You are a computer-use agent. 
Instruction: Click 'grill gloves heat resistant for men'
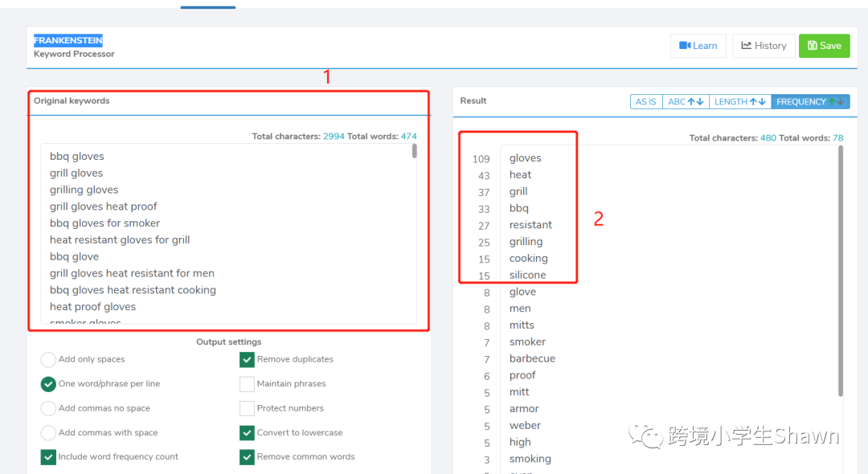tap(132, 273)
